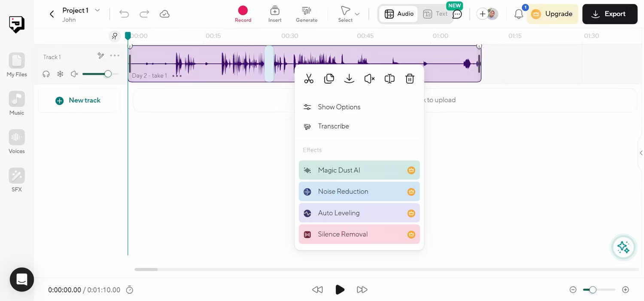Click the Export button
This screenshot has width=644, height=301.
click(610, 14)
